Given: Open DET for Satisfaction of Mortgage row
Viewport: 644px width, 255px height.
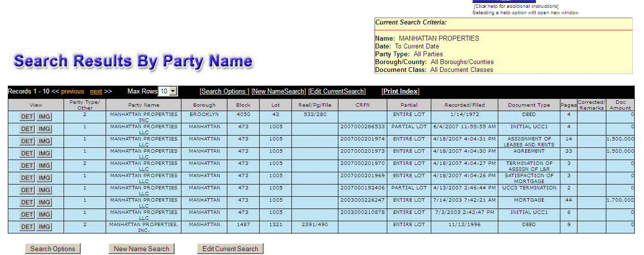Looking at the screenshot, I should point(27,178).
